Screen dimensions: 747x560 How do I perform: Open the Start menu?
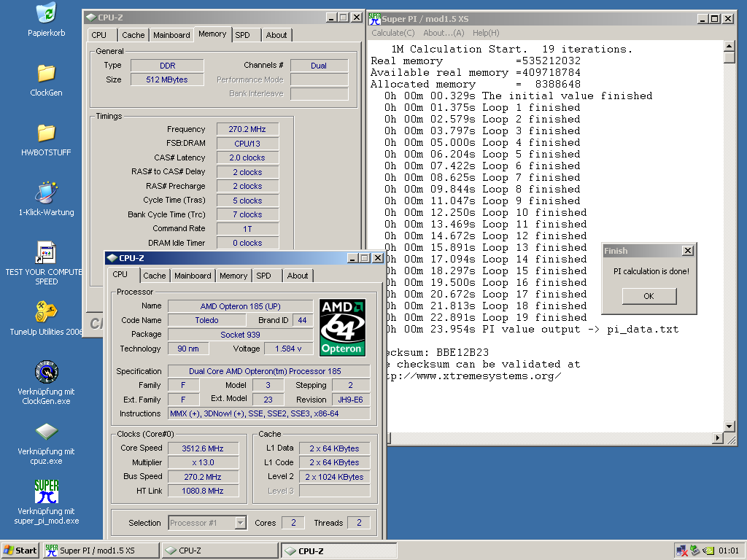coord(20,551)
